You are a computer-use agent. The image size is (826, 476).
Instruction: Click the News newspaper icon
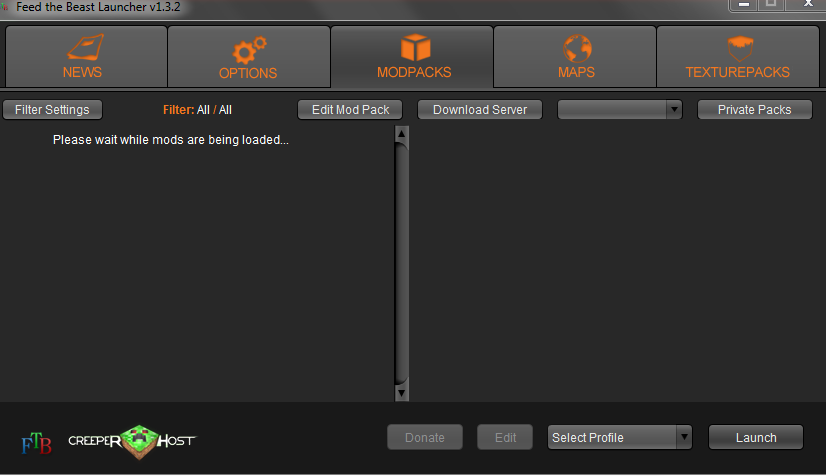pos(85,47)
